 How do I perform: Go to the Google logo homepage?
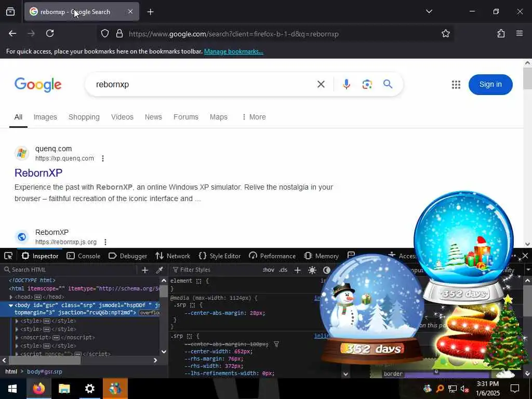pos(38,85)
